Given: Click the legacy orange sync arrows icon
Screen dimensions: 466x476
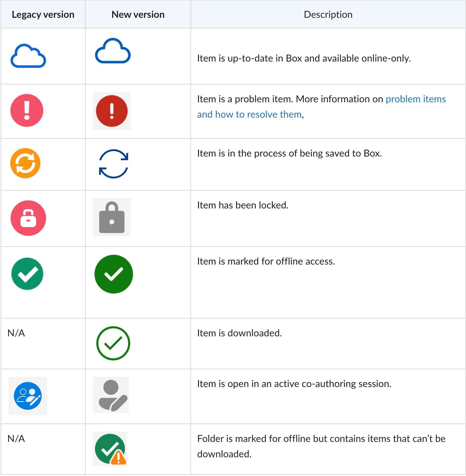Looking at the screenshot, I should (25, 163).
